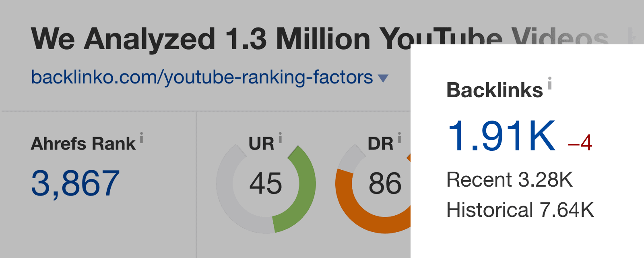The height and width of the screenshot is (258, 644).
Task: Click the DR label above the orange chart
Action: 380,144
